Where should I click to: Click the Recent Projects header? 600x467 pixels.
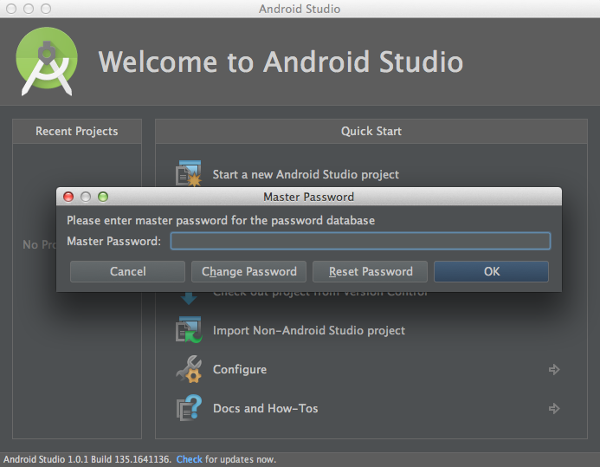pyautogui.click(x=77, y=131)
